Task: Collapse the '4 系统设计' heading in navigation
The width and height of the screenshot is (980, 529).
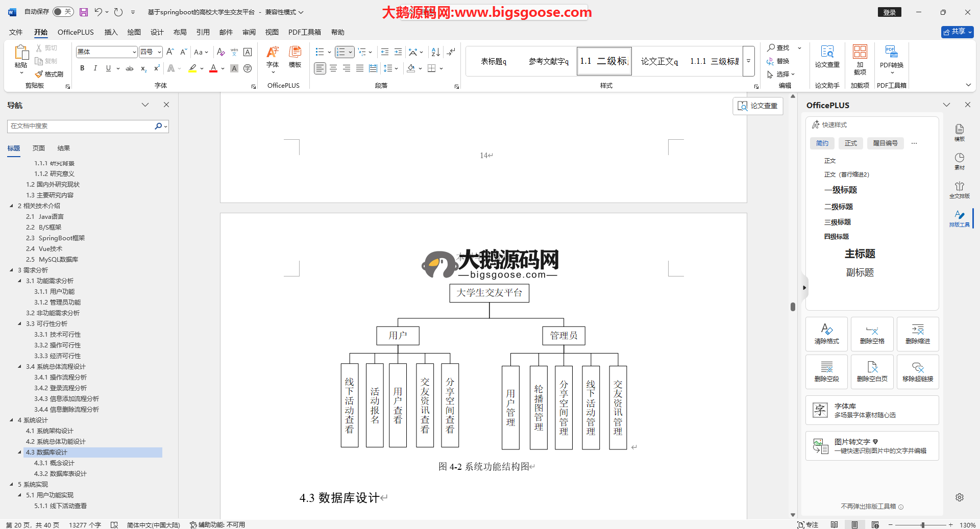Action: tap(12, 420)
